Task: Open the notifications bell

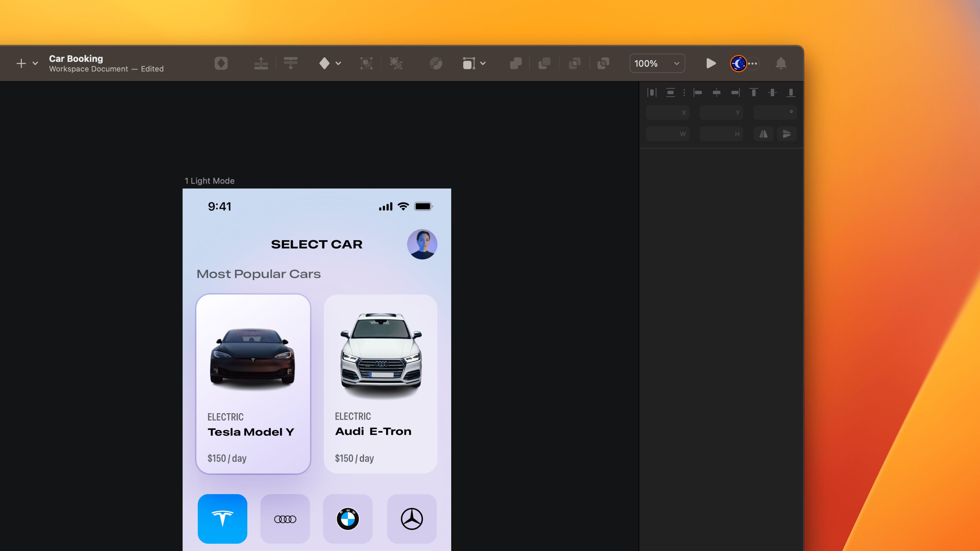Action: tap(781, 64)
